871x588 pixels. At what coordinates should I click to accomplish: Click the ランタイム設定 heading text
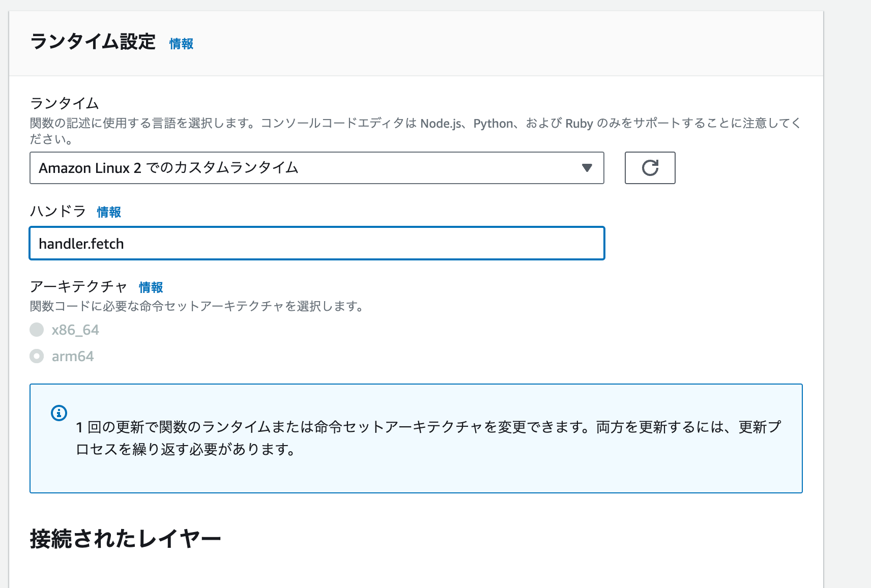tap(93, 42)
